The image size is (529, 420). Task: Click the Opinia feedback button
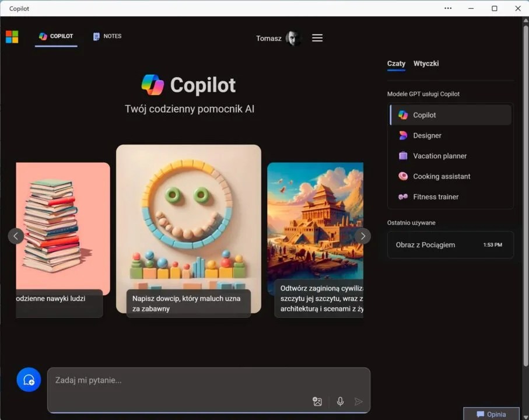click(x=491, y=414)
